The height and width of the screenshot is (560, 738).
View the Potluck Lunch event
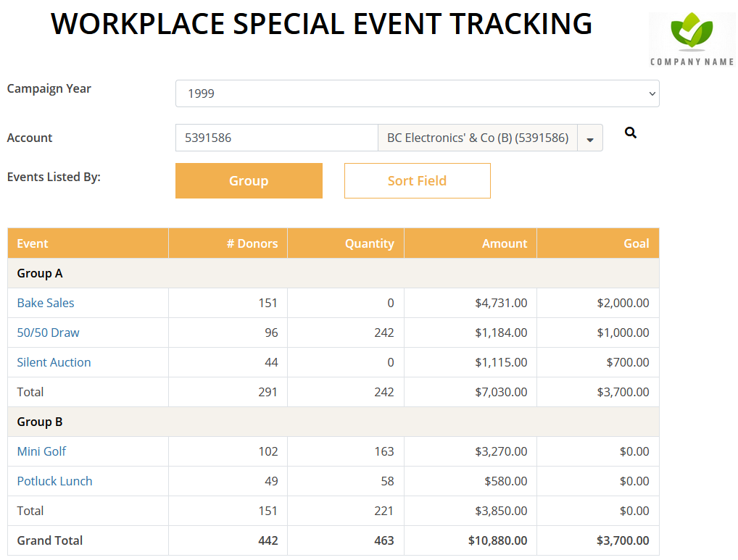(x=54, y=481)
